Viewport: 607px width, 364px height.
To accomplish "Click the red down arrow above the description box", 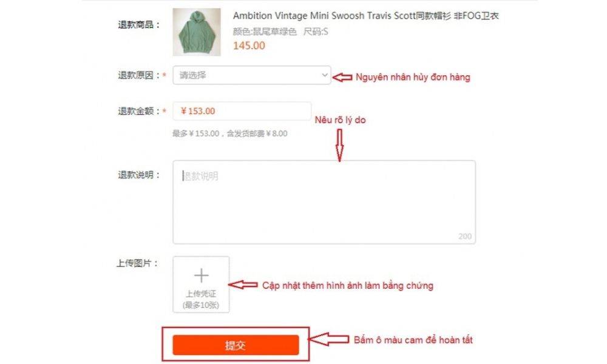I will (339, 146).
